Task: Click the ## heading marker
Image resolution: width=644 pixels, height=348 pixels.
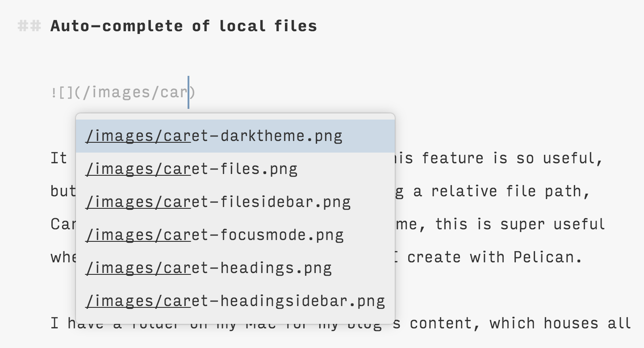Action: (x=29, y=26)
